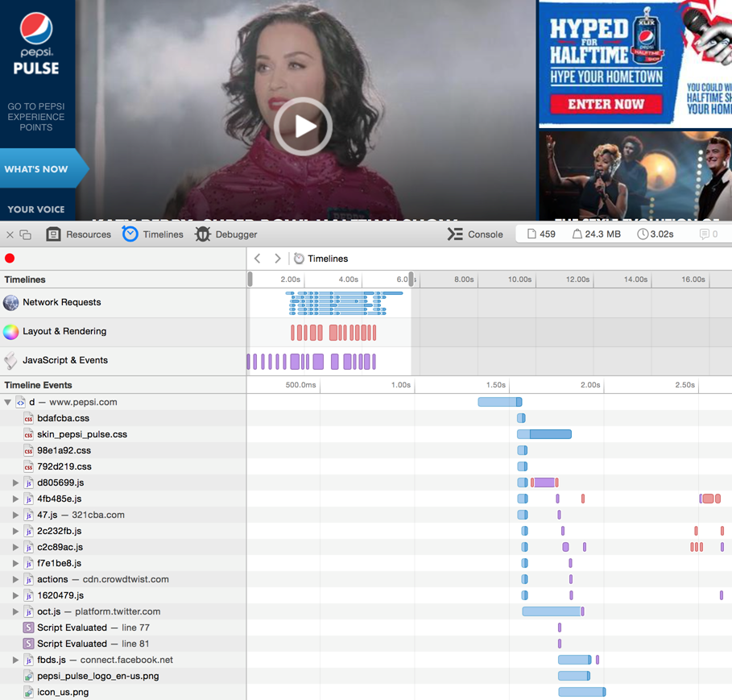Click the S icon for Script Evaluated line 81
Viewport: 732px width, 700px height.
tap(28, 644)
